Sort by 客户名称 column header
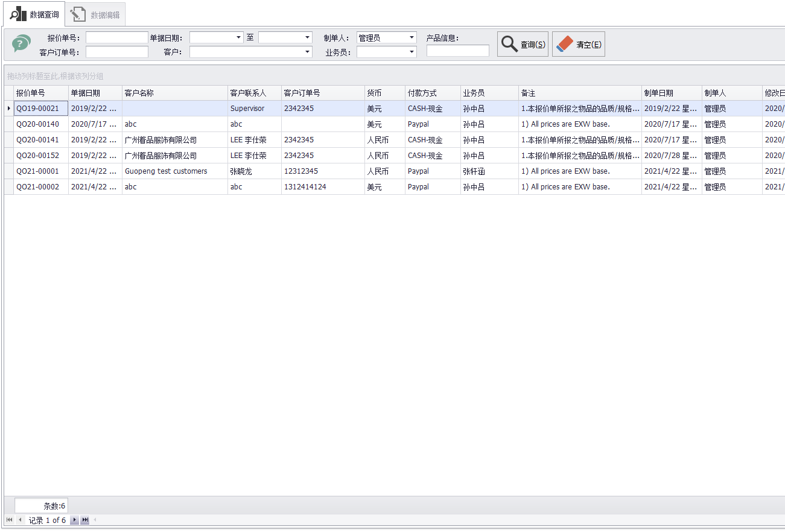Viewport: 785px width, 532px height. click(x=175, y=93)
